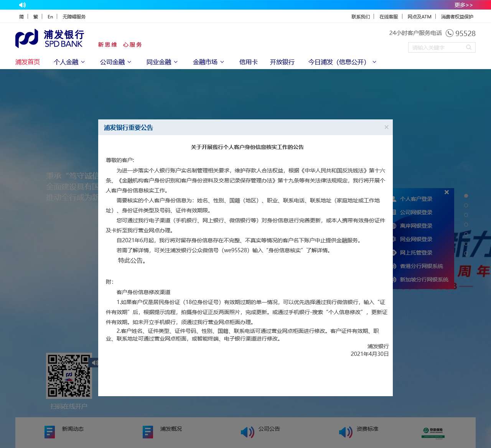Open the 开放银行 menu item

point(282,62)
